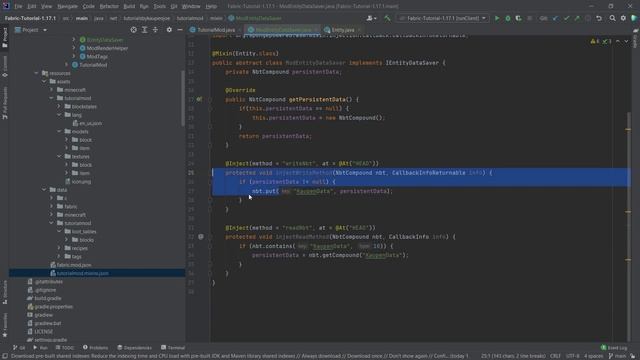Open the Refactor menu
Image resolution: width=640 pixels, height=360 pixels.
(109, 7)
